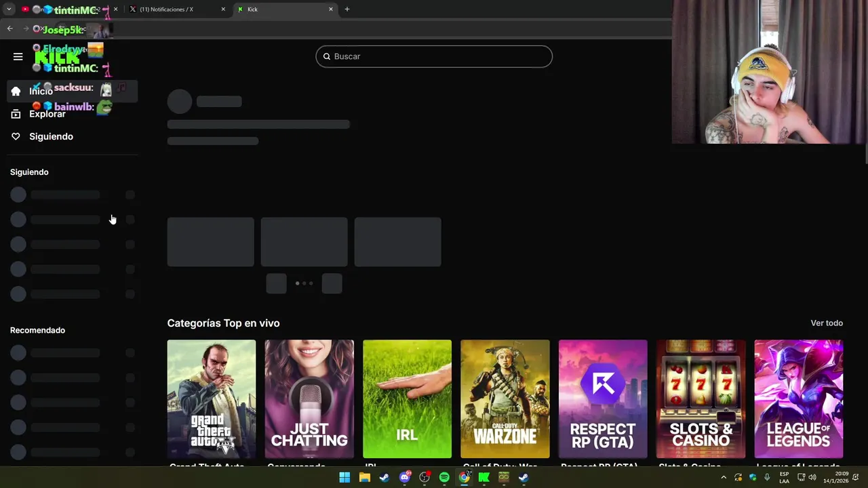Image resolution: width=868 pixels, height=488 pixels.
Task: Open the Respect RP (GTA) category
Action: tap(603, 399)
